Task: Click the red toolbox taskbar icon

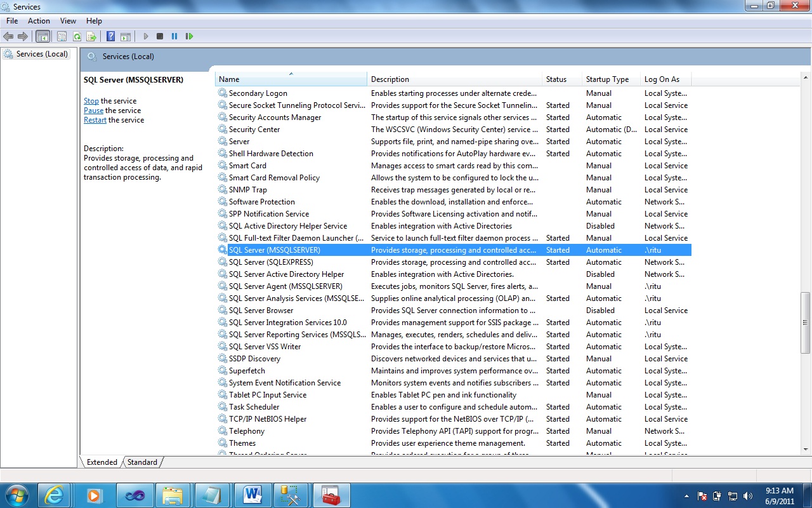Action: (331, 495)
